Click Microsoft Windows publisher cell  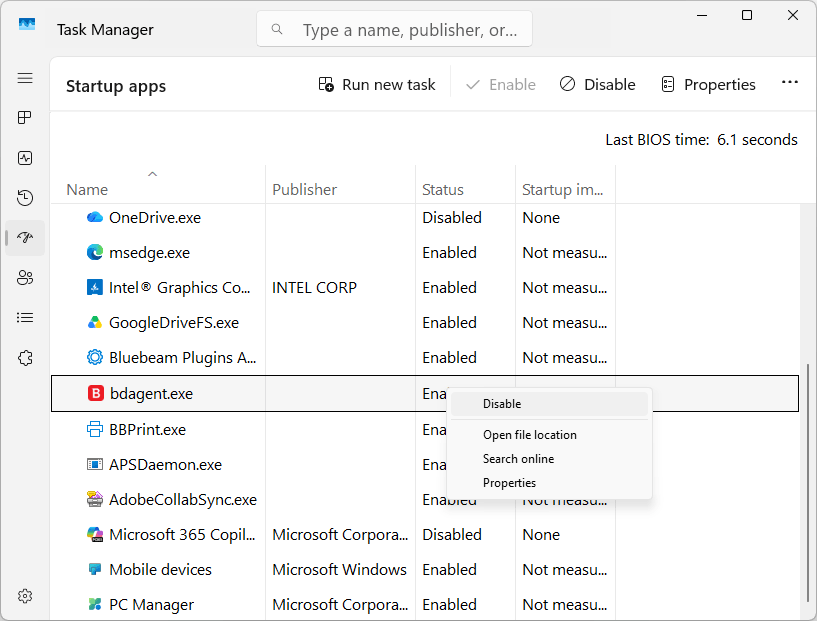coord(339,569)
